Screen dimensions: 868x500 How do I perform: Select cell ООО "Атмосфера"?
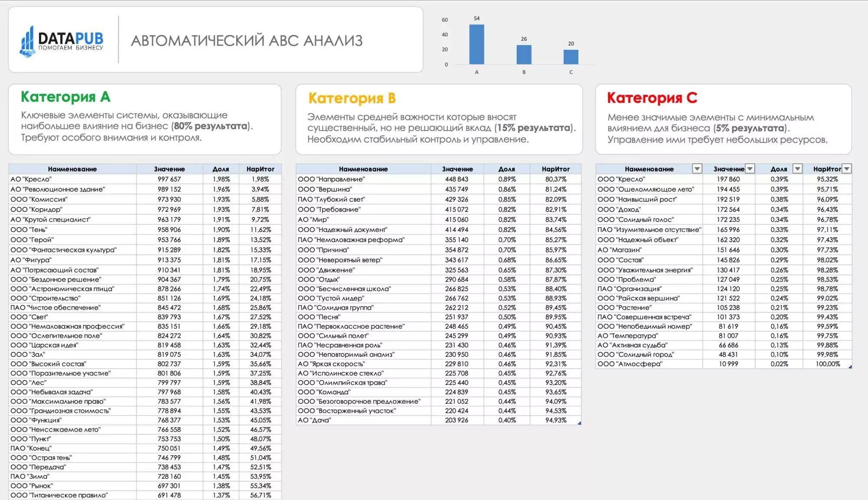[x=649, y=364]
